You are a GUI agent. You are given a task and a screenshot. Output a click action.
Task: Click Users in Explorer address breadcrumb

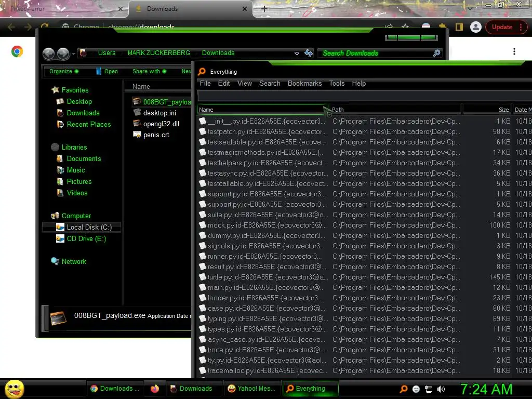point(107,53)
